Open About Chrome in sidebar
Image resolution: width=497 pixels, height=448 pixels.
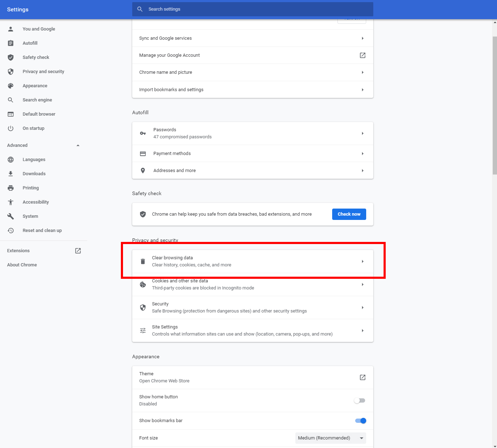tap(22, 265)
